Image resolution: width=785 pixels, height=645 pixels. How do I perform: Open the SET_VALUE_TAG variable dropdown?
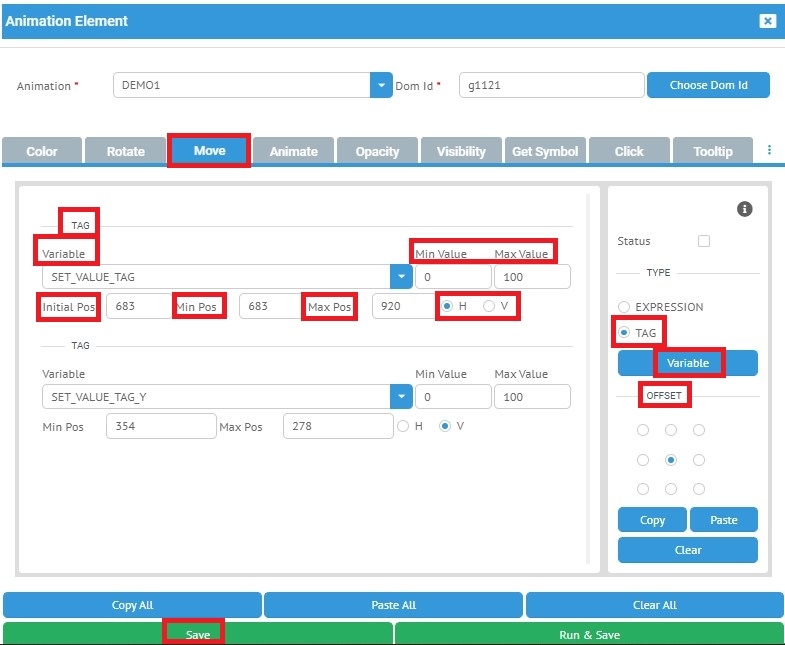tap(401, 276)
